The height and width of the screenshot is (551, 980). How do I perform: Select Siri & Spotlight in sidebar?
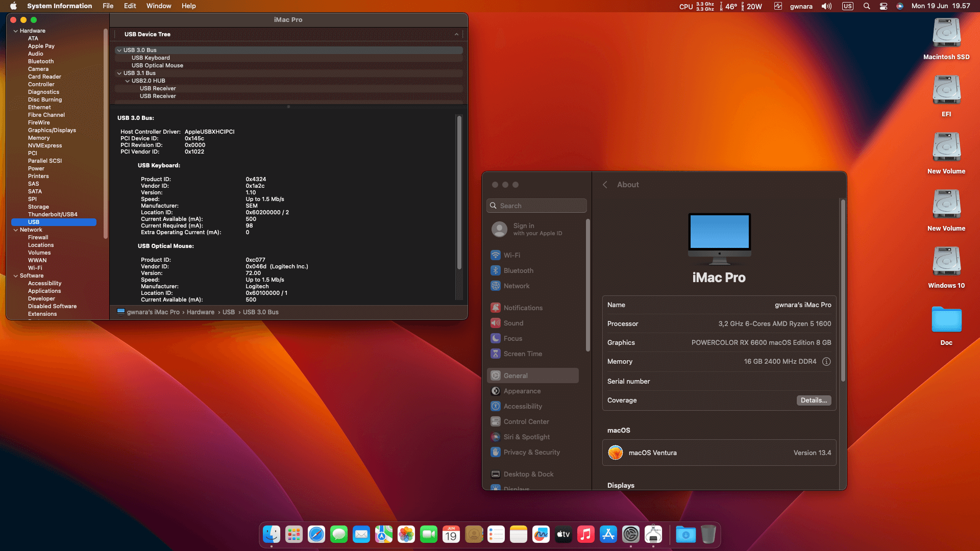tap(526, 437)
